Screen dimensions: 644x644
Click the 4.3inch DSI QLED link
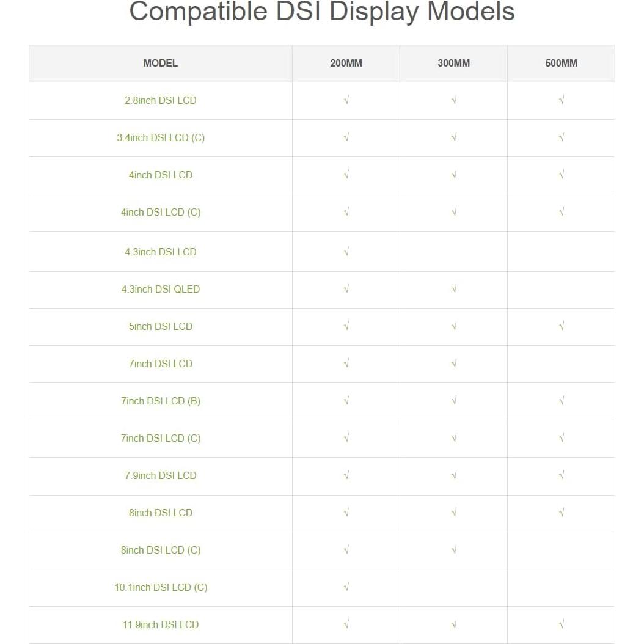[161, 289]
